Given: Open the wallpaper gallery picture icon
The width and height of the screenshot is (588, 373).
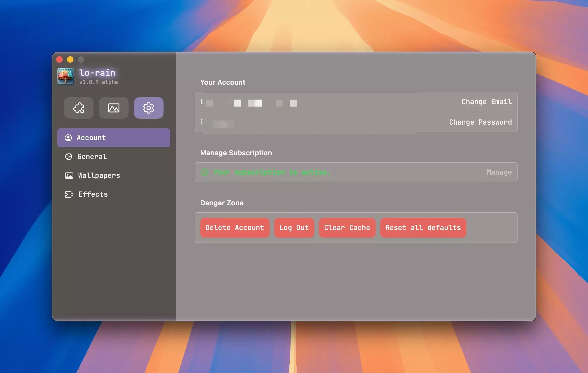Looking at the screenshot, I should [114, 108].
